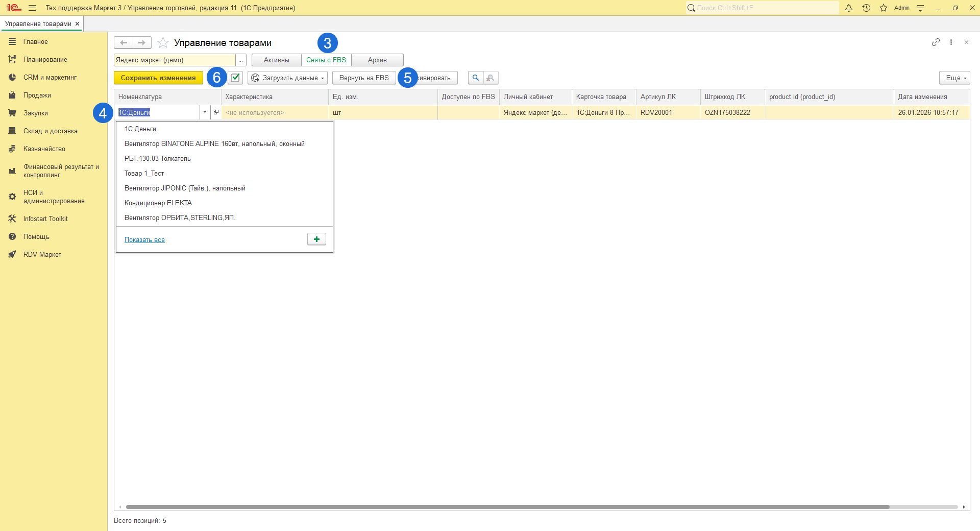
Task: Click the green plus create button
Action: pos(316,239)
